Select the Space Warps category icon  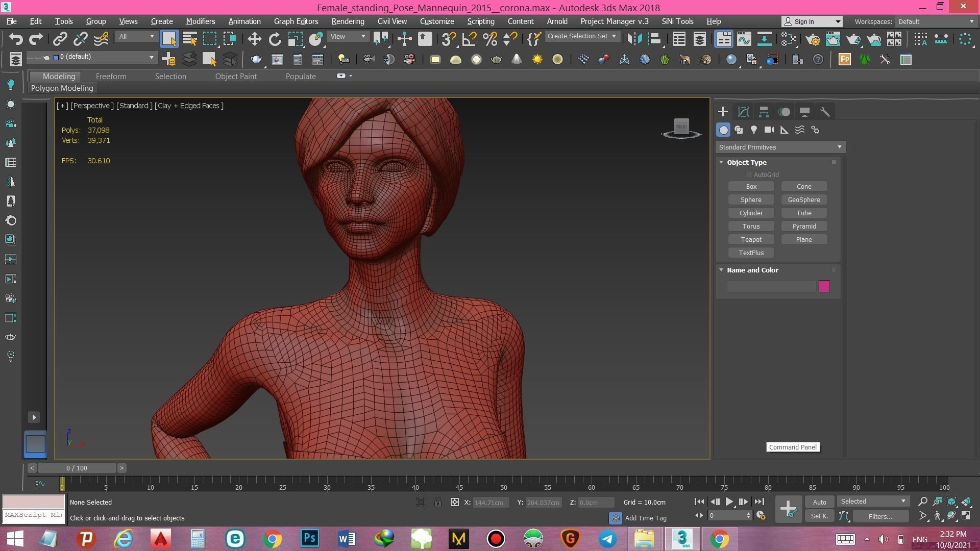point(800,130)
